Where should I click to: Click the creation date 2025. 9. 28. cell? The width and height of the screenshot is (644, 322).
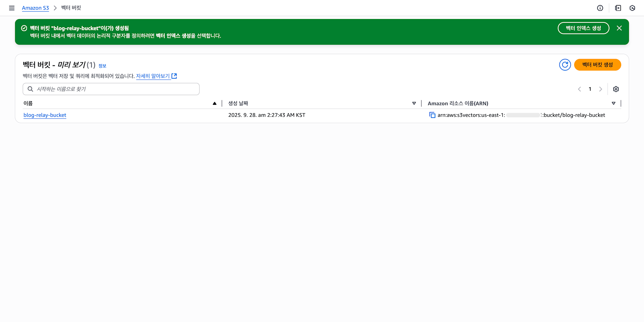point(267,115)
